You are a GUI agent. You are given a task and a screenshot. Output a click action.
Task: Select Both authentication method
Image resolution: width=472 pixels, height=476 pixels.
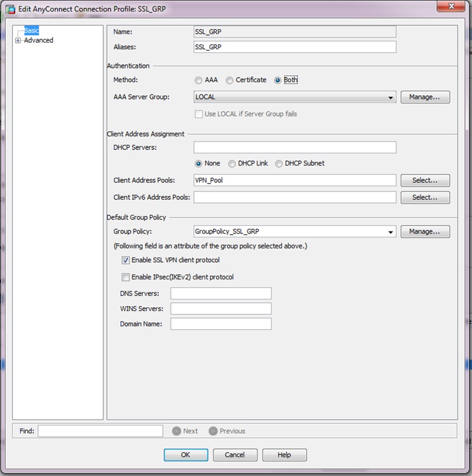coord(277,80)
